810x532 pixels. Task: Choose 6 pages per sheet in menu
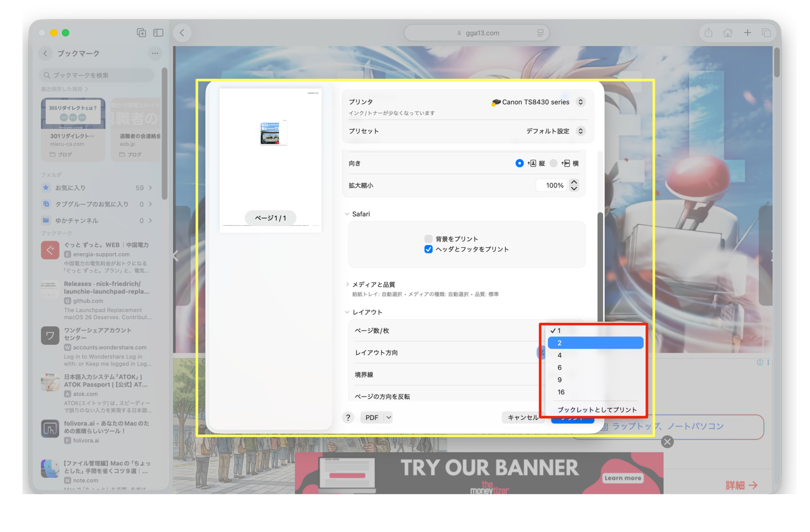coord(595,368)
